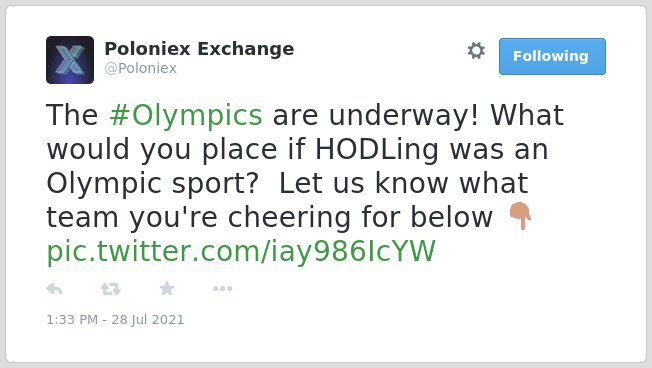Open the pic.twitter.com/iay986IcYW link

click(x=241, y=252)
